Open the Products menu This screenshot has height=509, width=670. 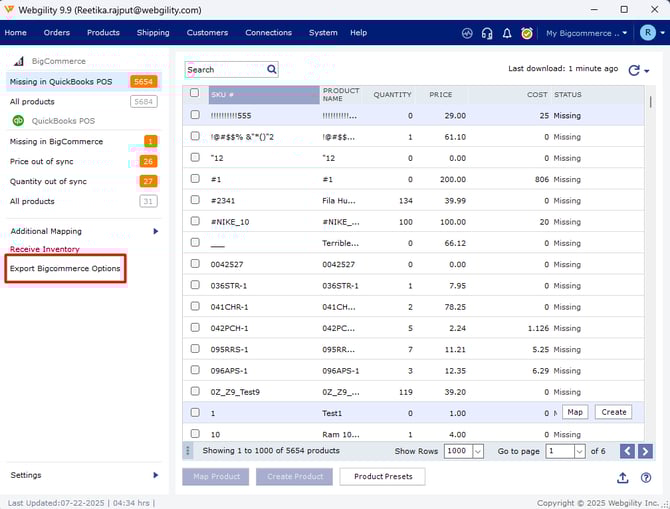click(x=103, y=33)
